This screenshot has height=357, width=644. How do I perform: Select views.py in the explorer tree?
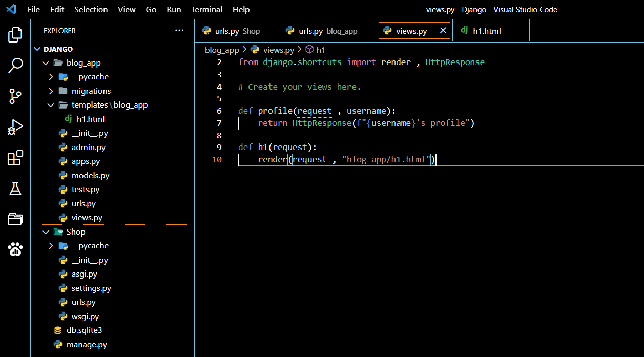[87, 218]
